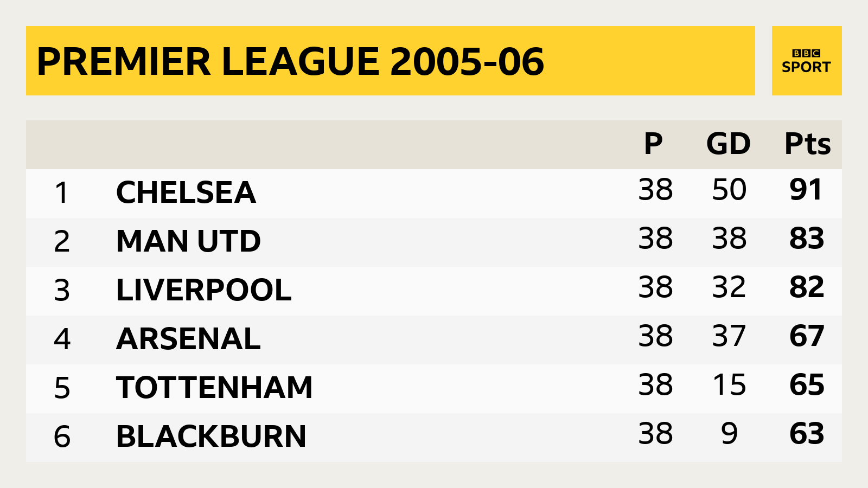
Task: Click Chelsea's goal difference of 50
Action: [x=729, y=190]
